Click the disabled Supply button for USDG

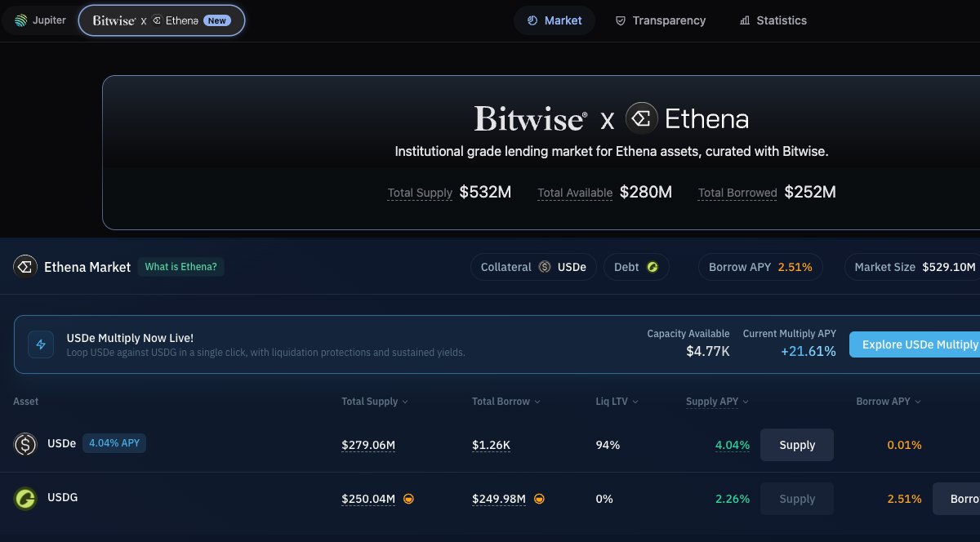pos(797,499)
